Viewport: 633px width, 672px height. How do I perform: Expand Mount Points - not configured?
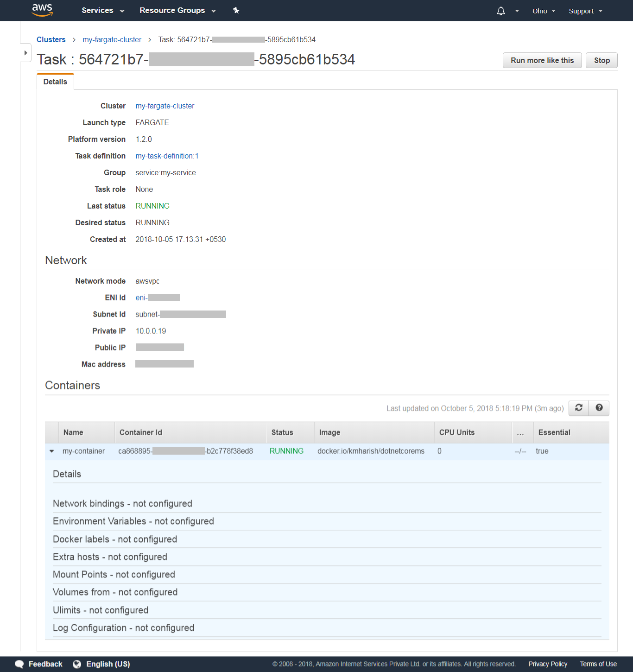coord(114,575)
